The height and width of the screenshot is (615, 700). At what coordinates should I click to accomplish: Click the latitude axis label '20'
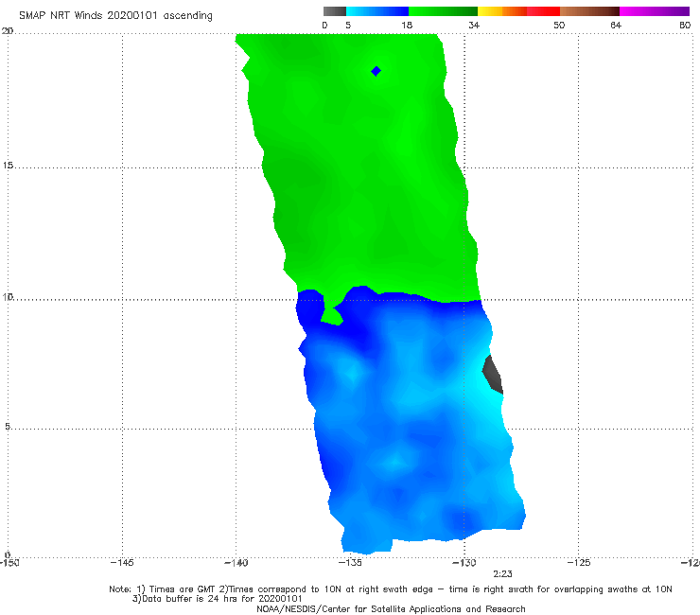pyautogui.click(x=8, y=31)
